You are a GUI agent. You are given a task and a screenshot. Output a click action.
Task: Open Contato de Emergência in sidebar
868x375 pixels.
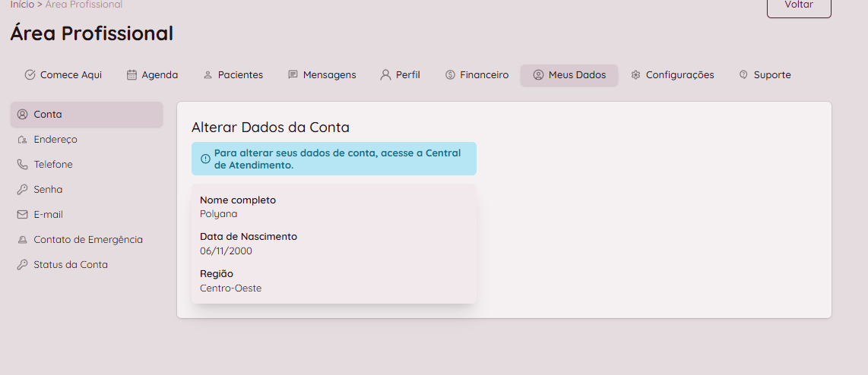pos(87,240)
